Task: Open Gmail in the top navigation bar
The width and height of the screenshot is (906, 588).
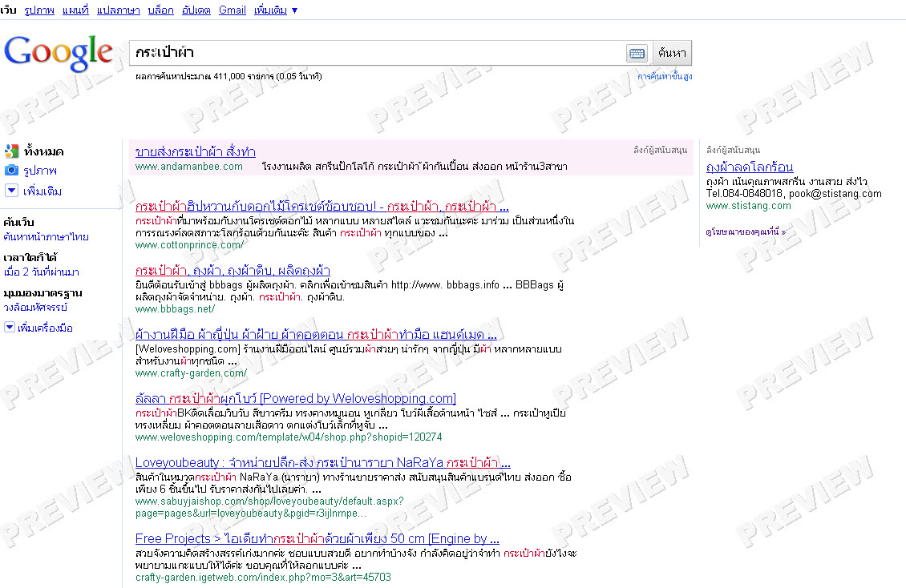Action: coord(233,10)
